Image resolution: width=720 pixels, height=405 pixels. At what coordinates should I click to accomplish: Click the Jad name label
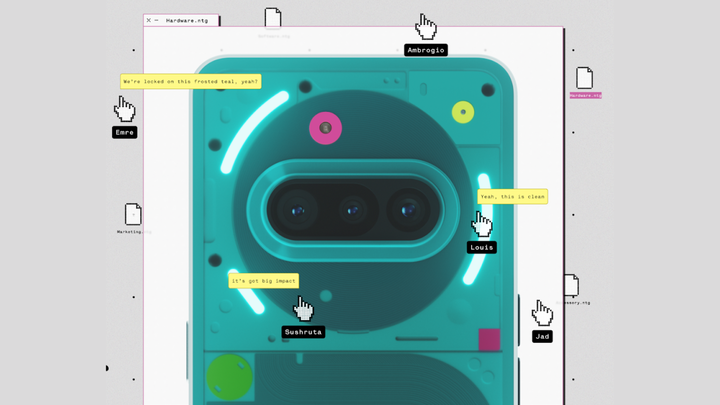click(x=542, y=336)
